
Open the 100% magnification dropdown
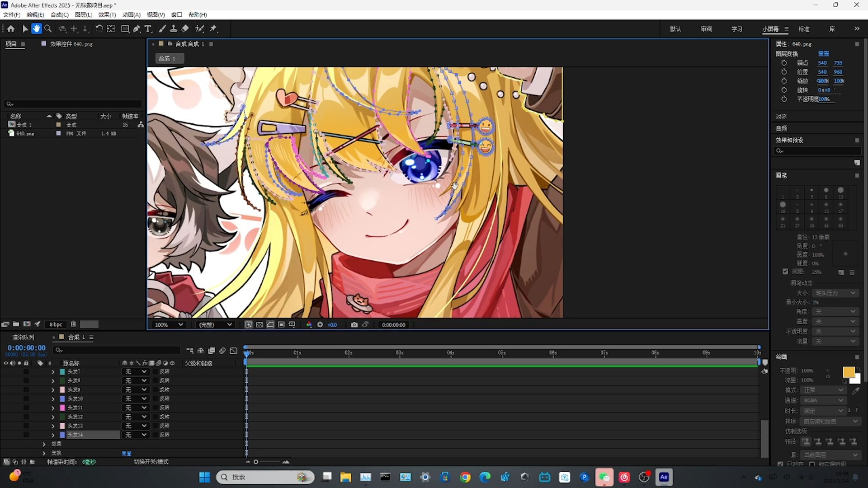[x=169, y=324]
